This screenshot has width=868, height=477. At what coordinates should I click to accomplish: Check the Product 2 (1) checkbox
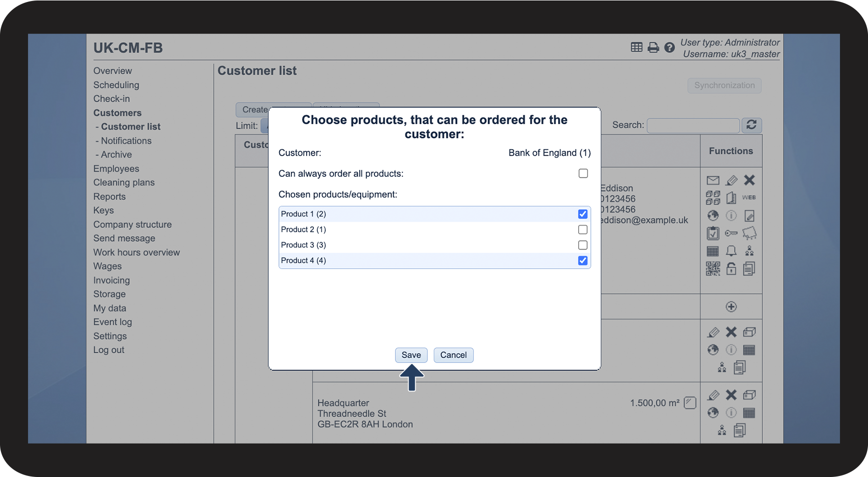(x=583, y=229)
